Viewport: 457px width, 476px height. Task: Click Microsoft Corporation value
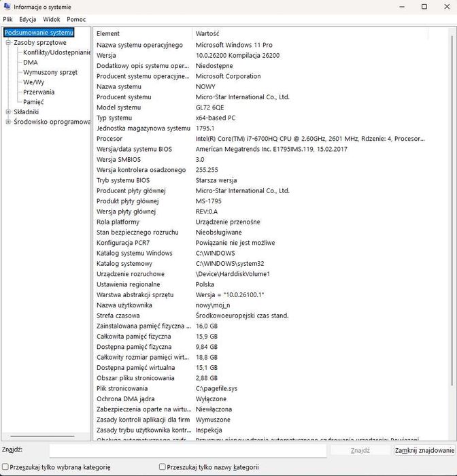[228, 76]
